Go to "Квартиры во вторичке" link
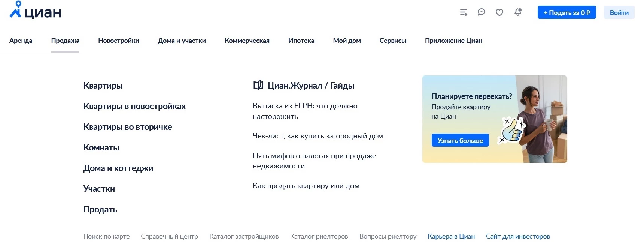The image size is (644, 242). 128,127
